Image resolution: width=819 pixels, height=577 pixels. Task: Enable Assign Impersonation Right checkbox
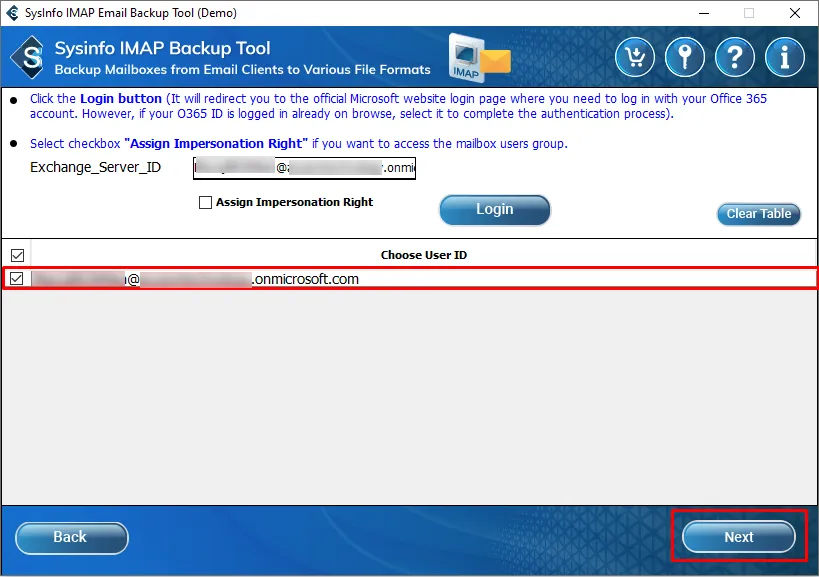click(x=205, y=202)
